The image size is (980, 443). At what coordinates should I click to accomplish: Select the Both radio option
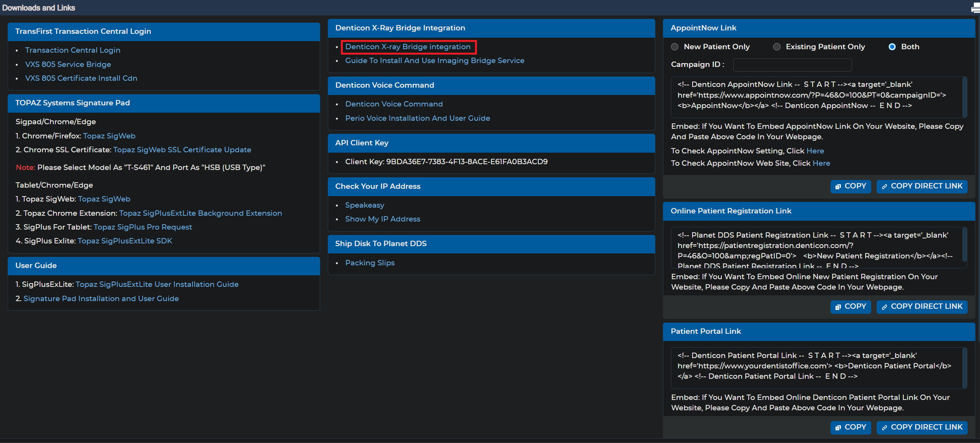click(x=892, y=47)
